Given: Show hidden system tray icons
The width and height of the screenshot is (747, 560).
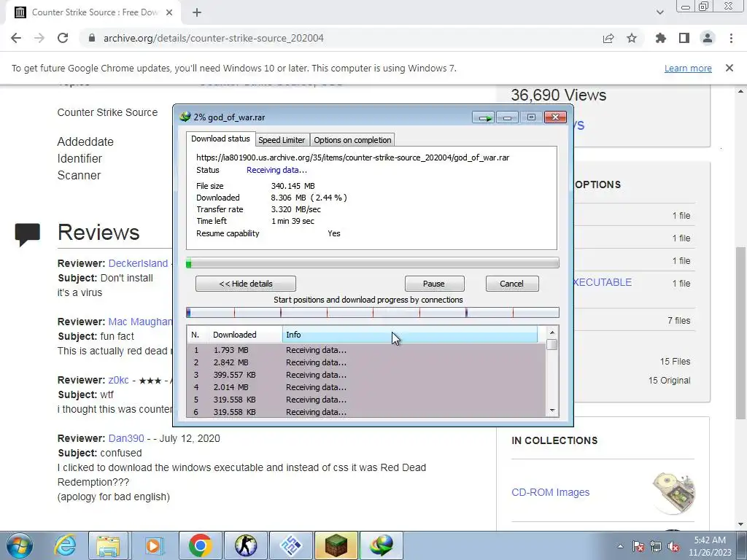Looking at the screenshot, I should 620,546.
